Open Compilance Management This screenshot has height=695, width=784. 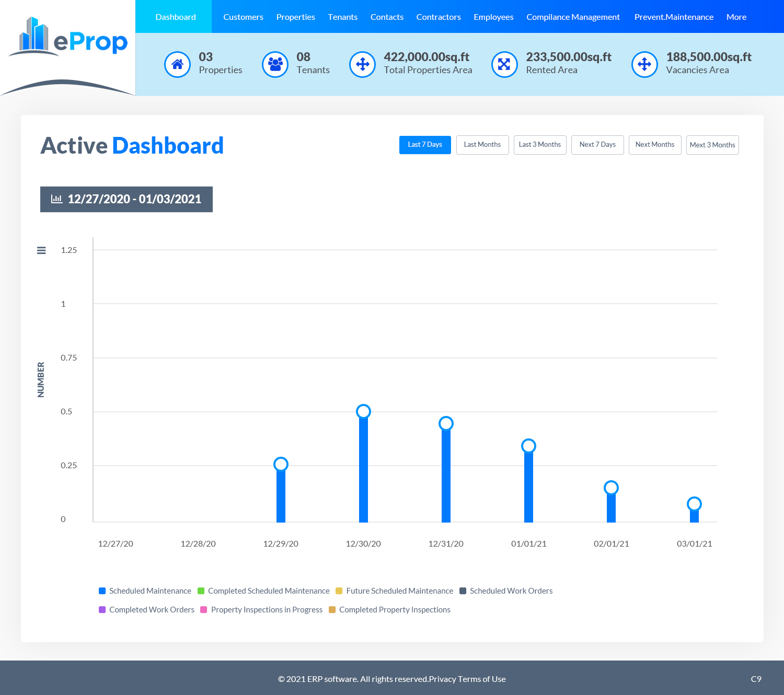point(573,17)
